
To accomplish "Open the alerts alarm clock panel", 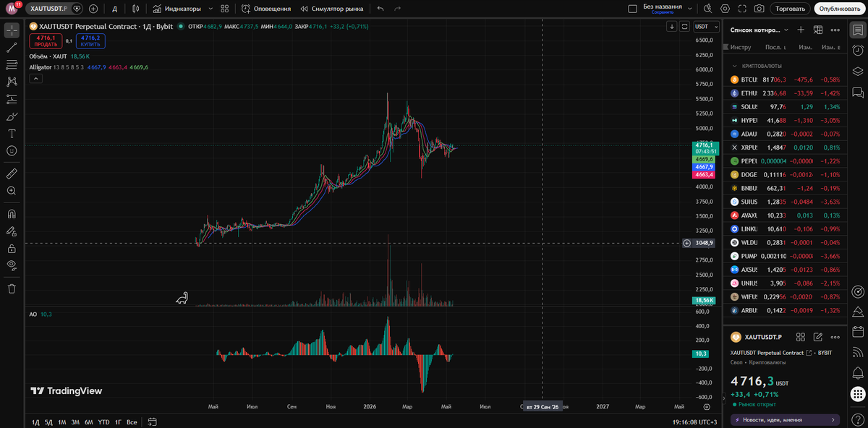I will coord(857,51).
